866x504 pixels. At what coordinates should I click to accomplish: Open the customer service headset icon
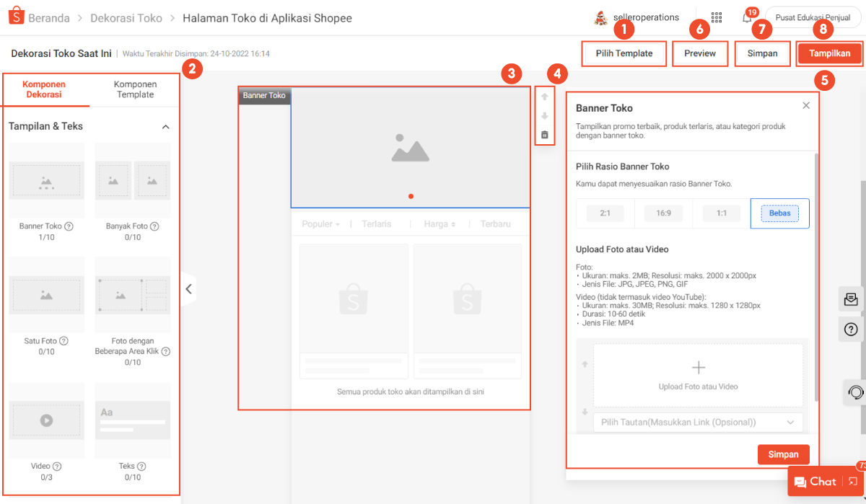pos(855,392)
